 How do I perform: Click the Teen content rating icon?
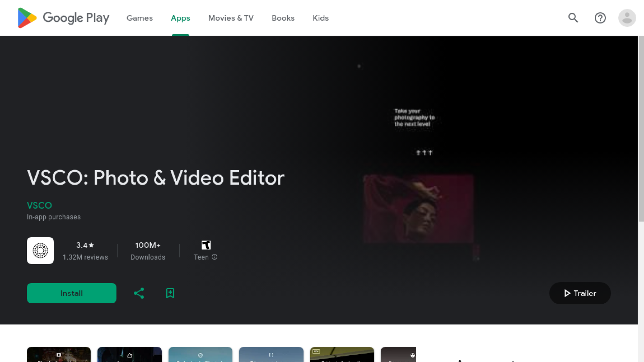pos(206,245)
